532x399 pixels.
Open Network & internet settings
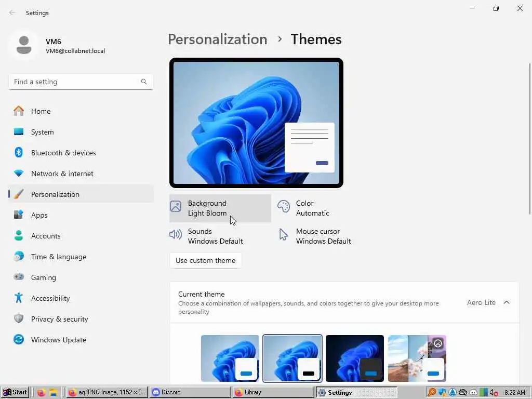pyautogui.click(x=81, y=174)
